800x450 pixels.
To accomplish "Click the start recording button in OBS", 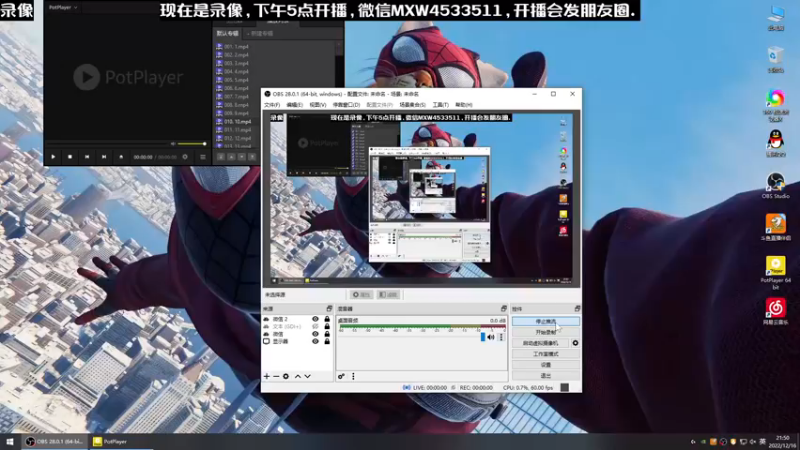I will click(x=545, y=332).
